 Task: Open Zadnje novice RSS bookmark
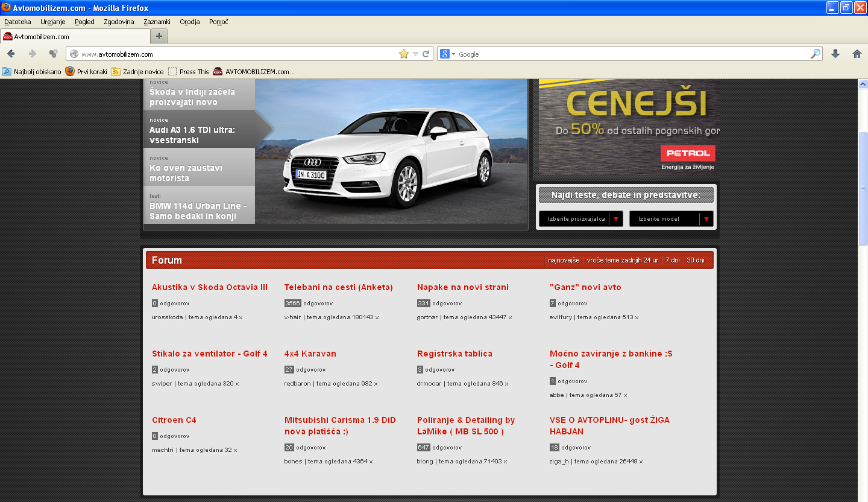(x=137, y=71)
